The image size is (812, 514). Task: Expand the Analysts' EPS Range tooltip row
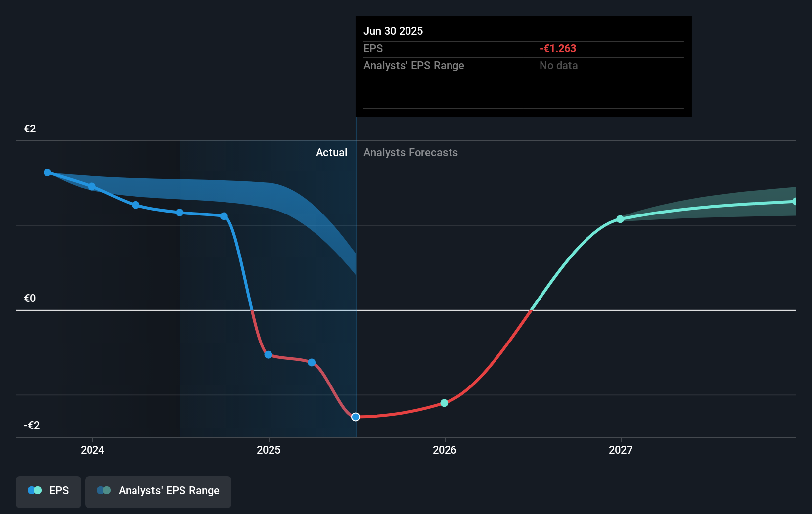(x=414, y=65)
